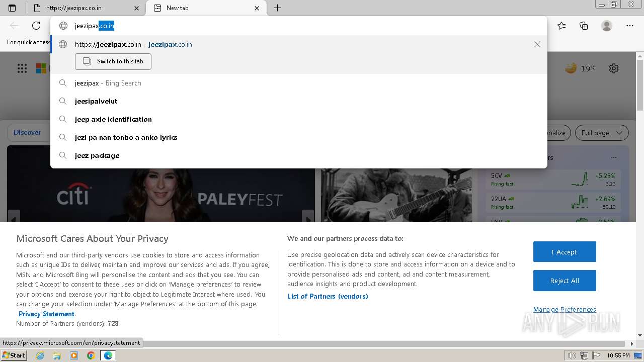Open the Windows Start menu
The height and width of the screenshot is (362, 644).
pyautogui.click(x=14, y=355)
